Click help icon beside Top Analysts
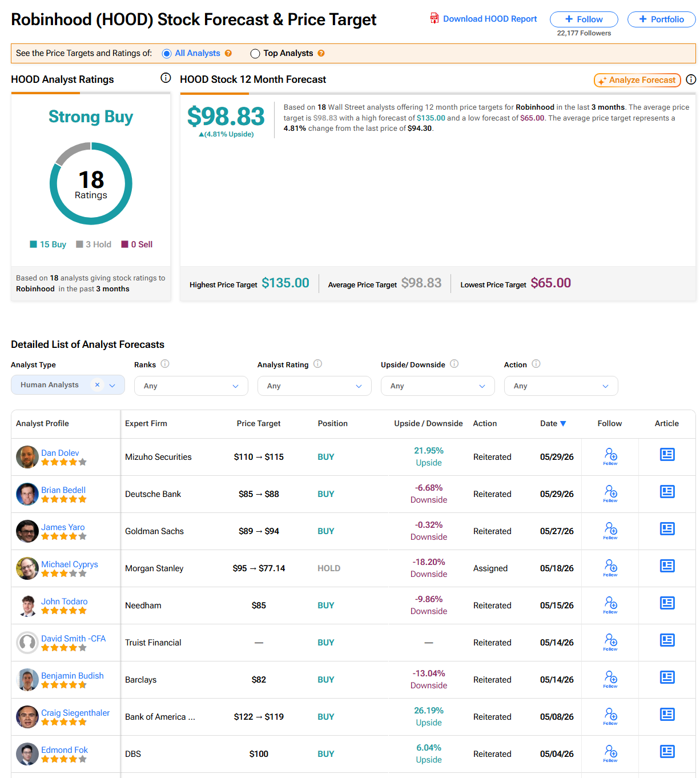The width and height of the screenshot is (700, 778). [x=321, y=53]
